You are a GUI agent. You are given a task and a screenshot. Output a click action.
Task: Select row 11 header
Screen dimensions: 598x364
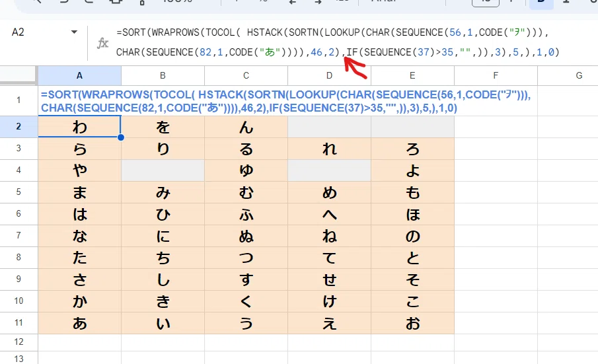(x=19, y=322)
